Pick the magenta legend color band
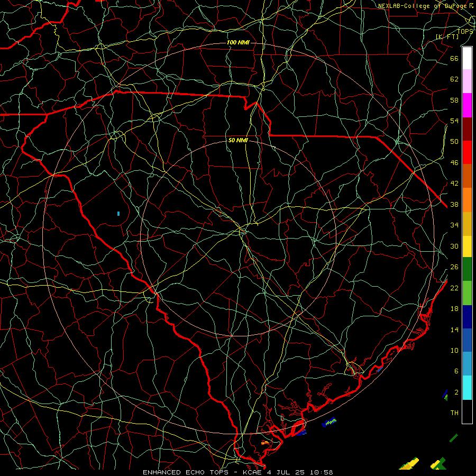 click(467, 105)
